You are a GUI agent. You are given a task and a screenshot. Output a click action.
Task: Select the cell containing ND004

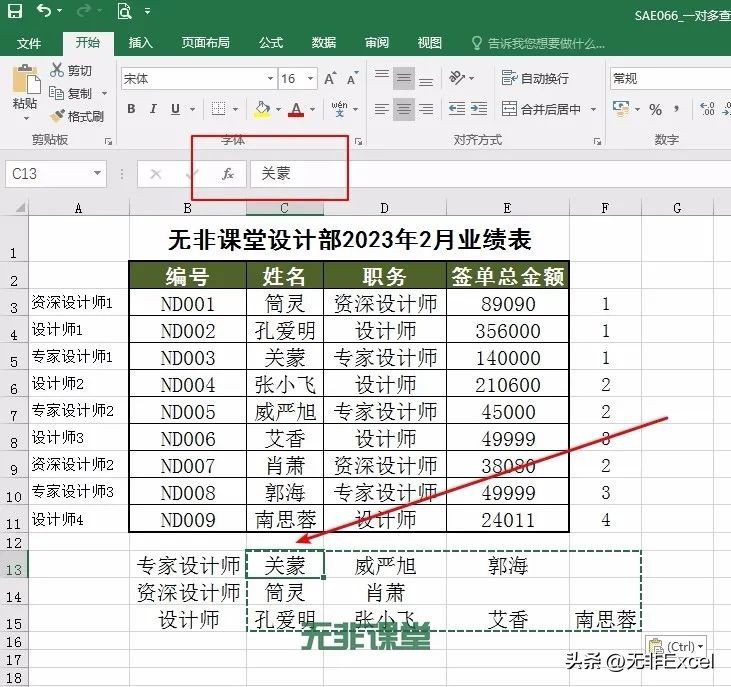[188, 384]
